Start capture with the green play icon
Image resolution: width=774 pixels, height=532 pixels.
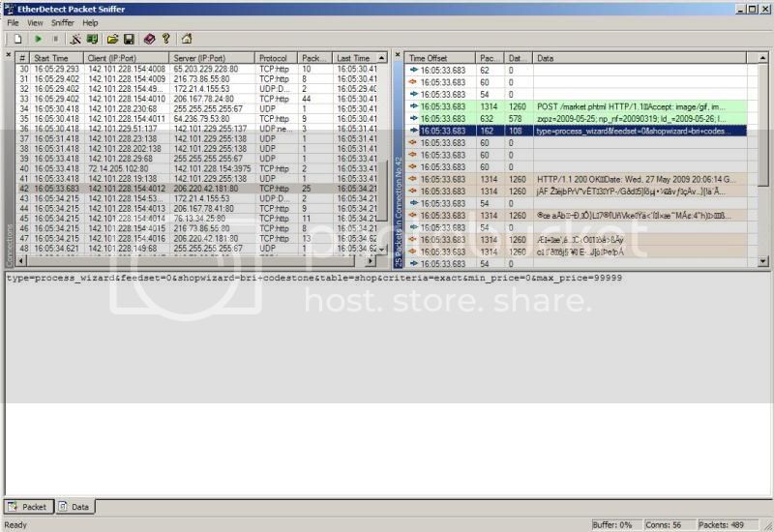[39, 39]
